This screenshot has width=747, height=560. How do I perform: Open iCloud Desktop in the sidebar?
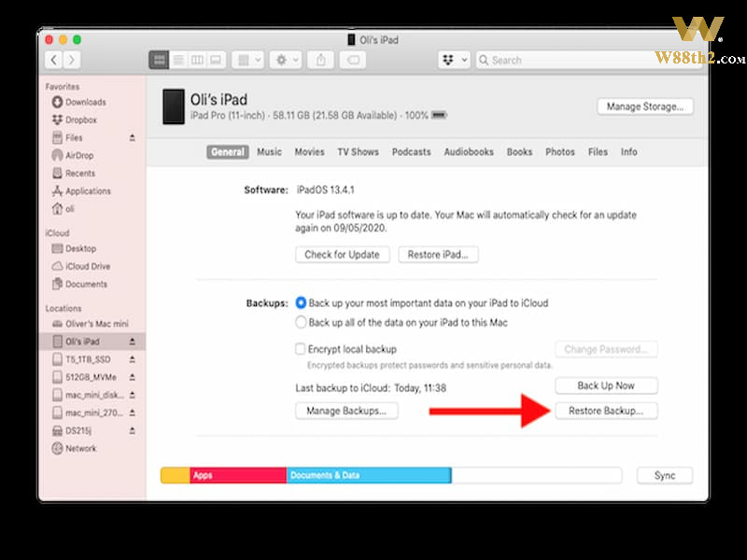(x=74, y=248)
